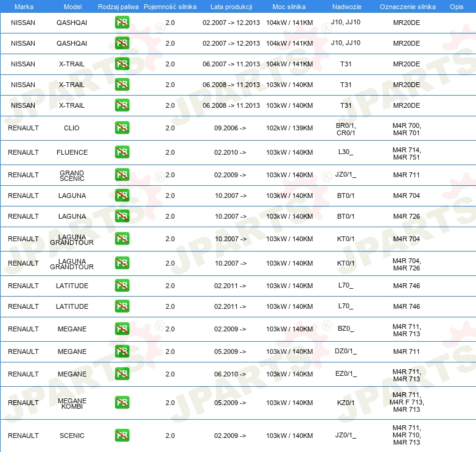
Task: Select the FLUENCE model name cell
Action: point(72,152)
